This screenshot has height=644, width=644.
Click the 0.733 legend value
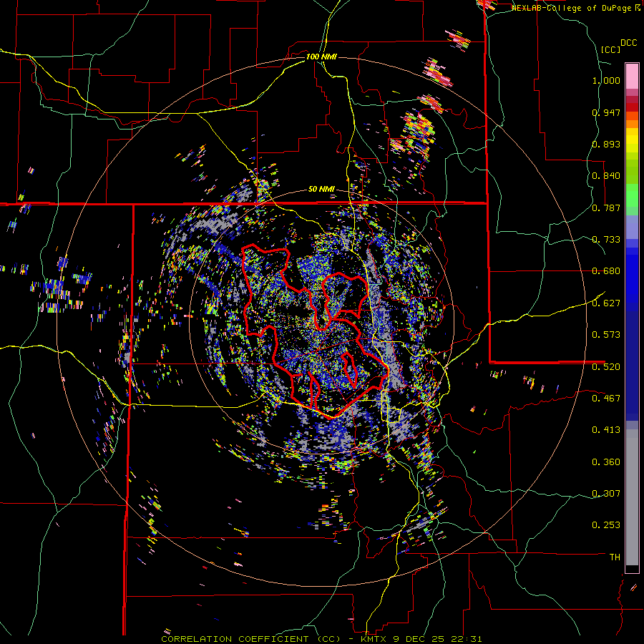(606, 240)
